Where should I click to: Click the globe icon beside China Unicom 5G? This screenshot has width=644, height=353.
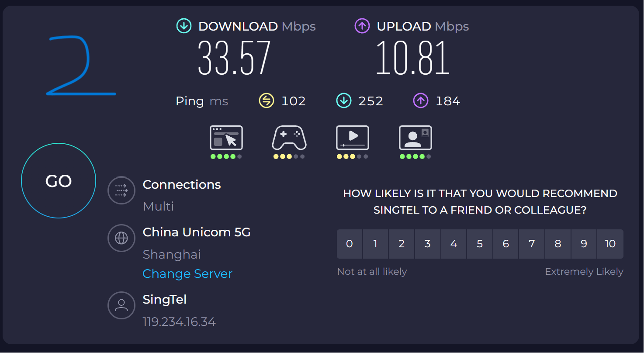121,238
